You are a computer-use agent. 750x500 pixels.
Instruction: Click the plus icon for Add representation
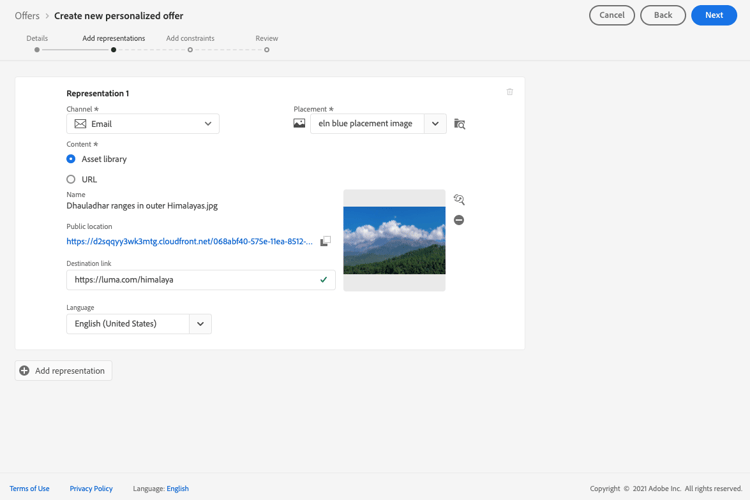(x=25, y=371)
